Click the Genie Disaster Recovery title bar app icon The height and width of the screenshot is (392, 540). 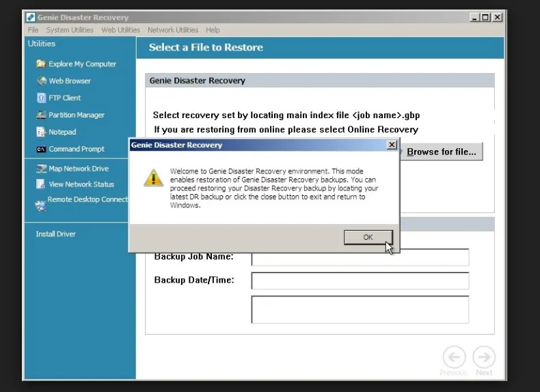point(30,17)
